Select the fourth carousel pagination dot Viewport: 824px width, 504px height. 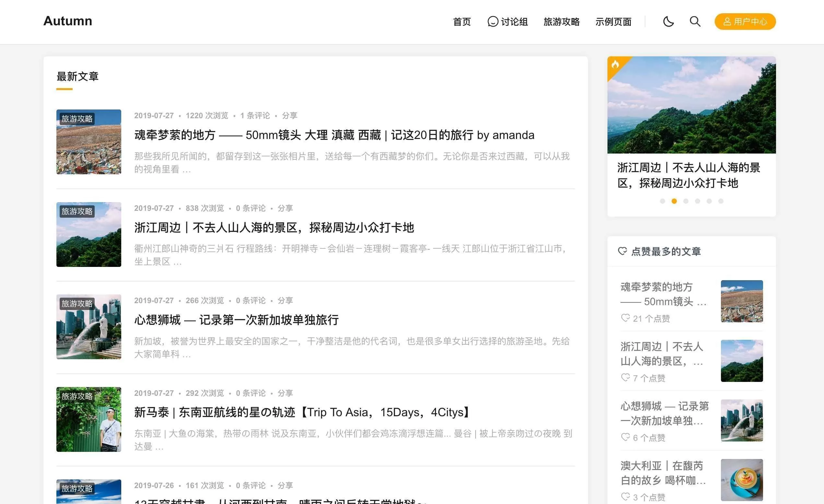tap(697, 201)
